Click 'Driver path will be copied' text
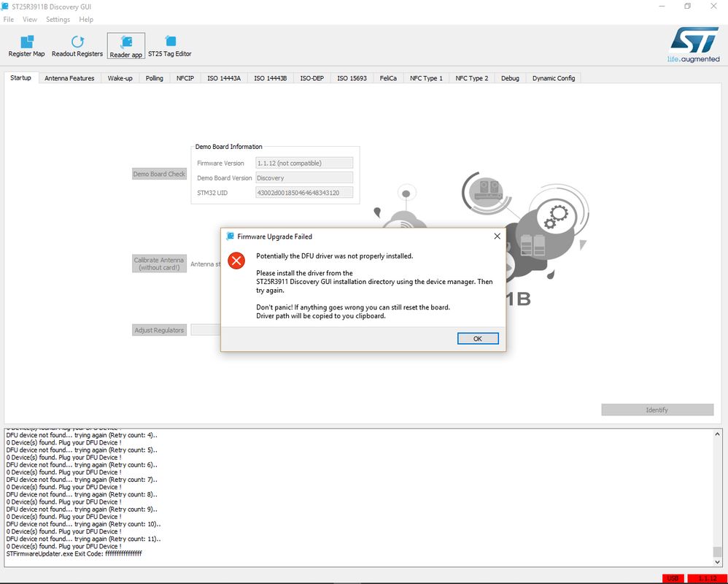 coord(321,316)
